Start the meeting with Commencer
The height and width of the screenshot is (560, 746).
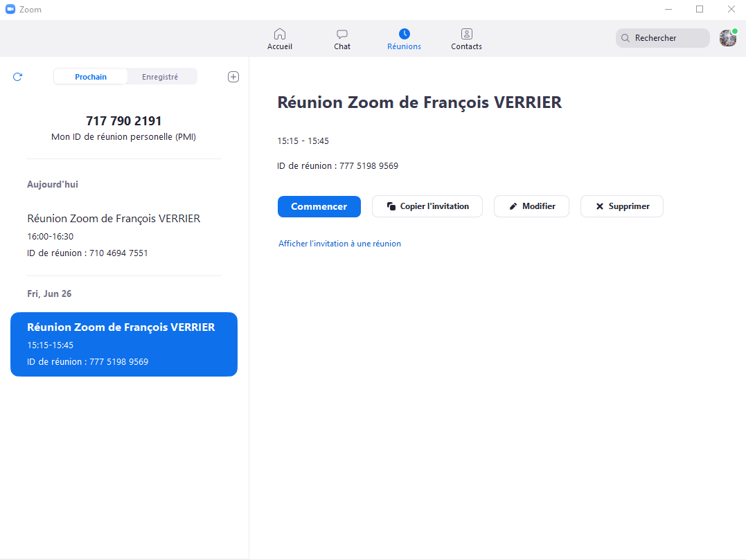click(319, 206)
